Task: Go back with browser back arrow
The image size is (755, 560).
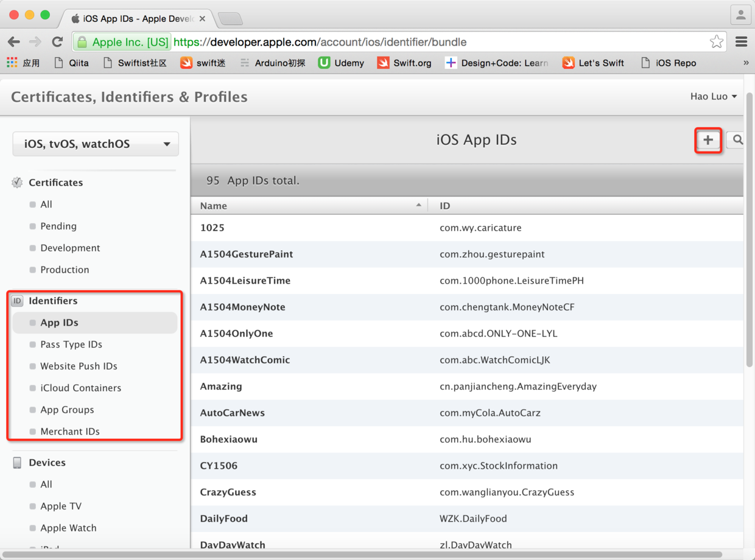Action: pos(13,42)
